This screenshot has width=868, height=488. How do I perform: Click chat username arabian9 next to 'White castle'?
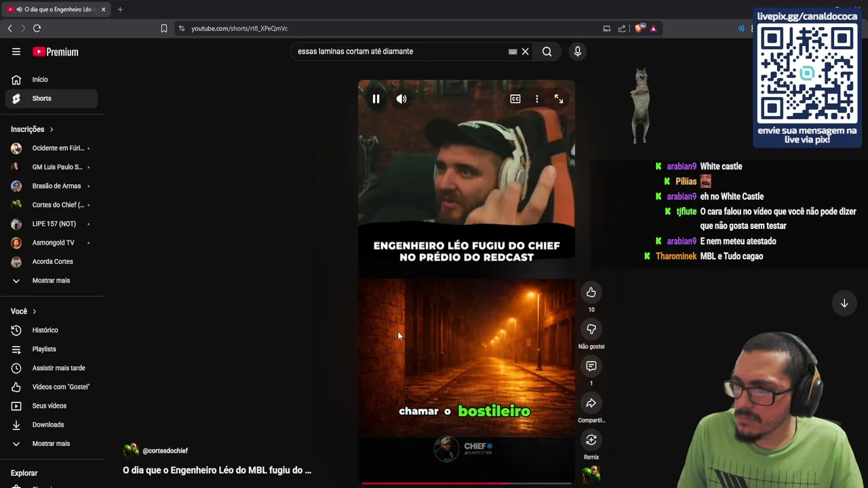(x=682, y=166)
